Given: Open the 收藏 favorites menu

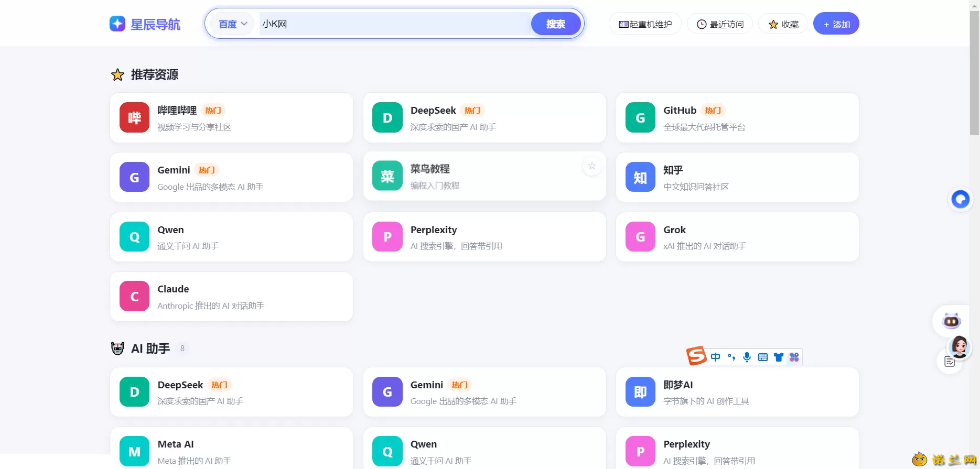Looking at the screenshot, I should (x=783, y=24).
